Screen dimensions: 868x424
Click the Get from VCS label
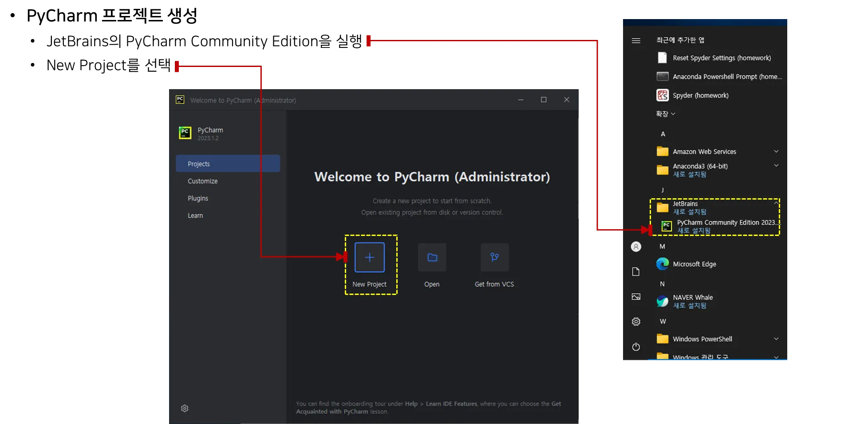pyautogui.click(x=494, y=284)
